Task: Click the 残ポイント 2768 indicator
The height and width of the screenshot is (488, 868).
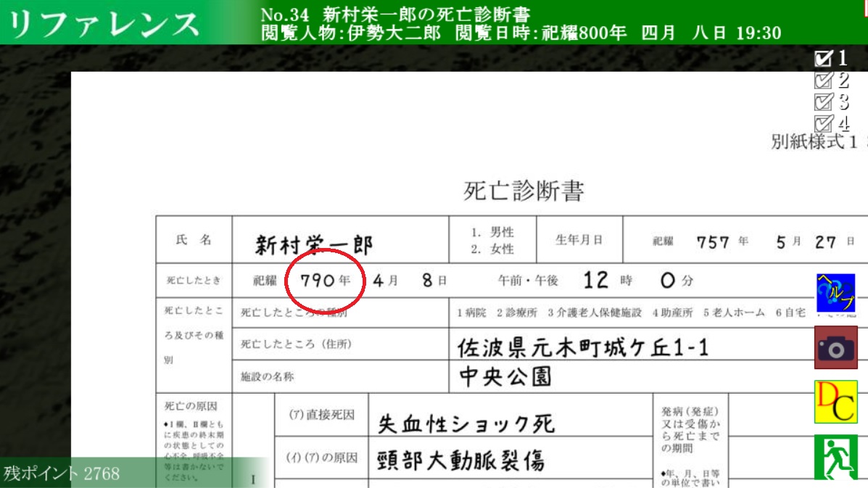Action: [62, 473]
